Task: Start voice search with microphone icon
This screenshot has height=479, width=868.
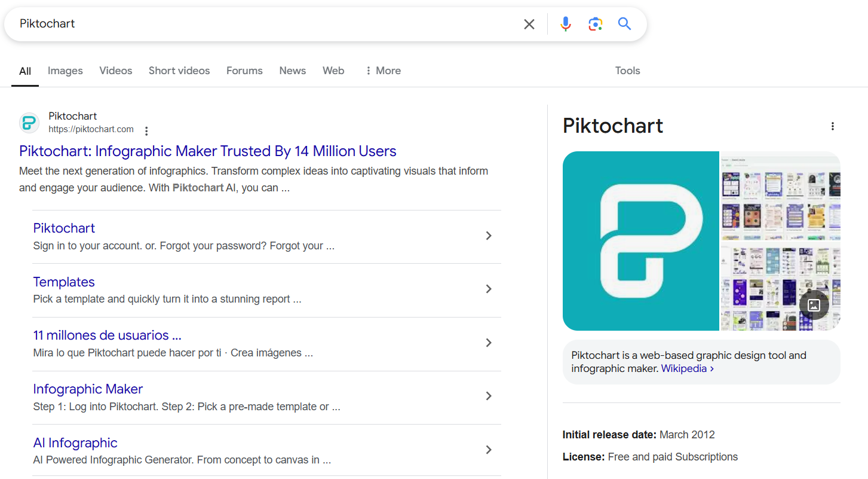Action: pos(565,24)
